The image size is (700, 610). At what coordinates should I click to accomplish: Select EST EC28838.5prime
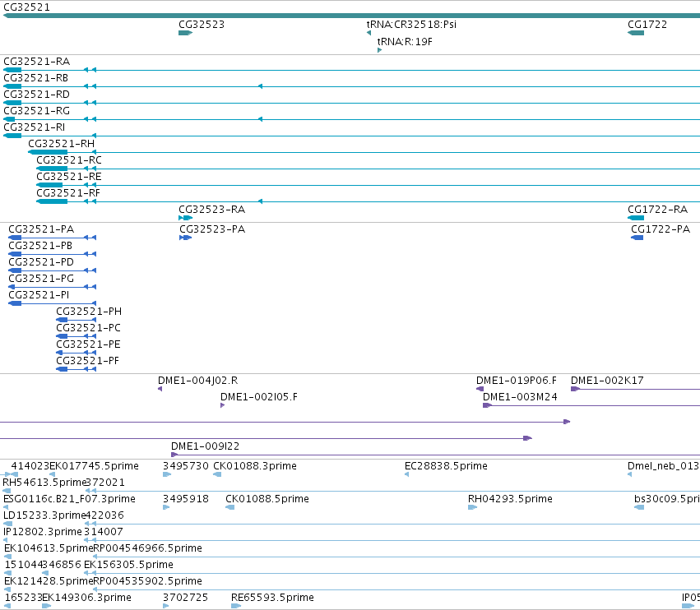pos(446,466)
